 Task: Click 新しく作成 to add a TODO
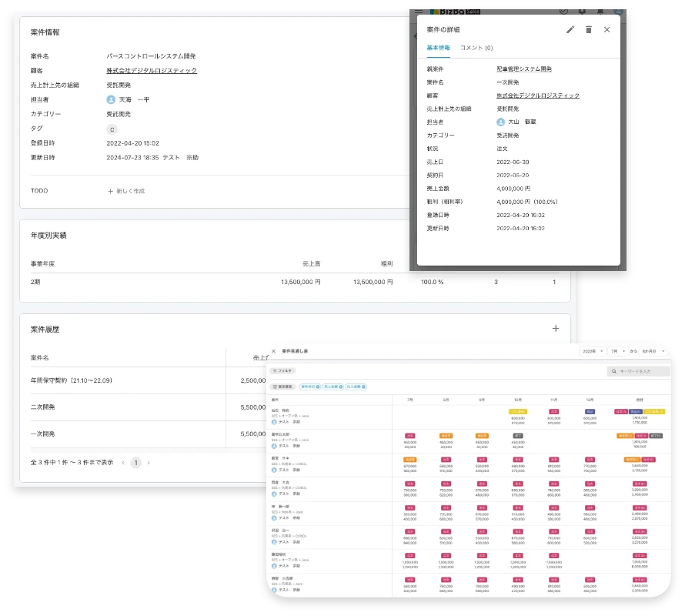coord(126,191)
